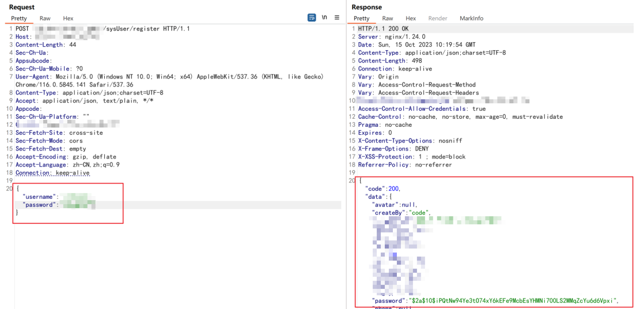Select the Response Pretty tab
This screenshot has width=644, height=309.
click(x=361, y=18)
